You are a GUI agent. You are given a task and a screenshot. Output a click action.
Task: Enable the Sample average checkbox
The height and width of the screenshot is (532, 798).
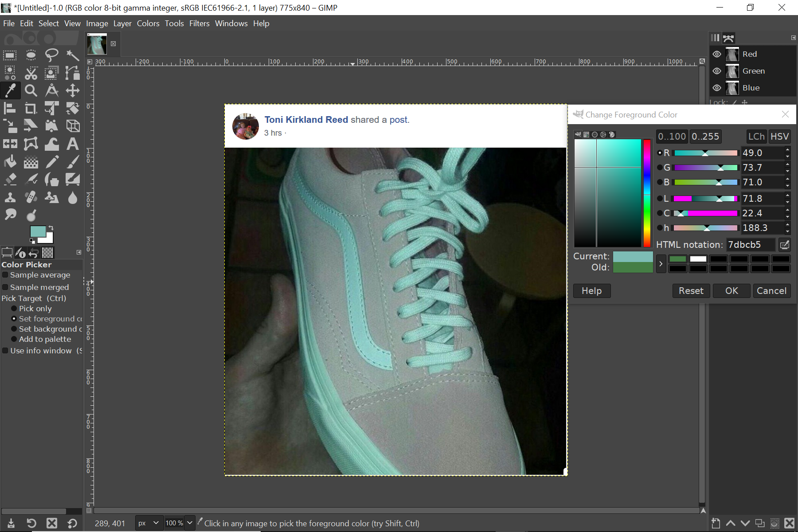click(x=5, y=275)
